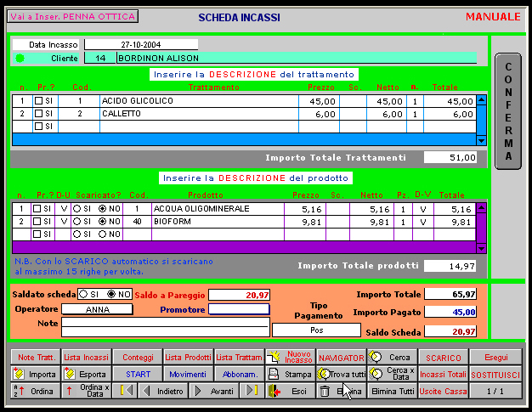This screenshot has width=532, height=412.
Task: Click the SCARICO button
Action: tap(443, 357)
